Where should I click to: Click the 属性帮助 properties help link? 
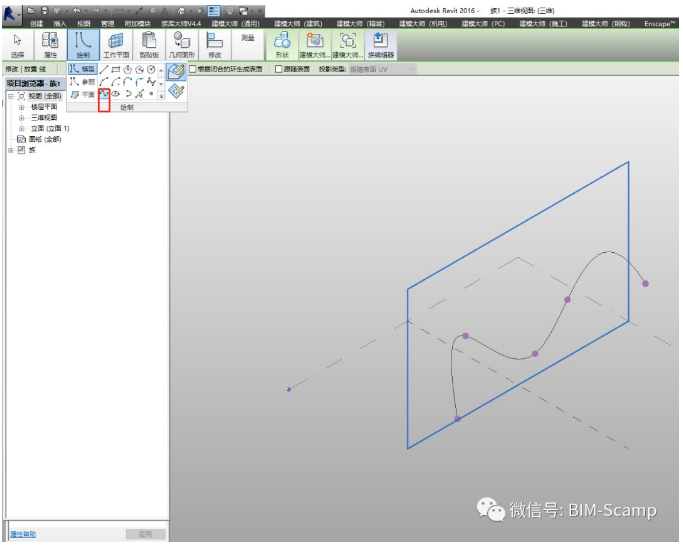point(22,535)
